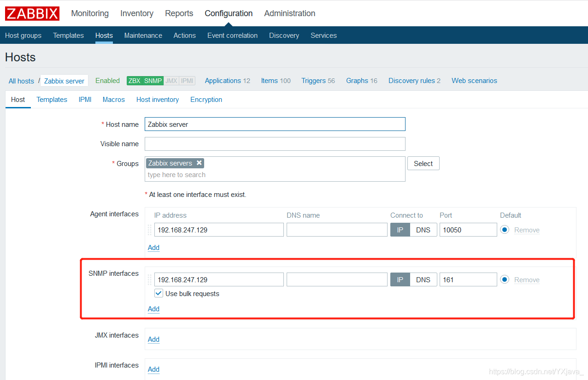Switch to the Templates tab of host form
Screen dimensions: 588x380
tap(52, 100)
